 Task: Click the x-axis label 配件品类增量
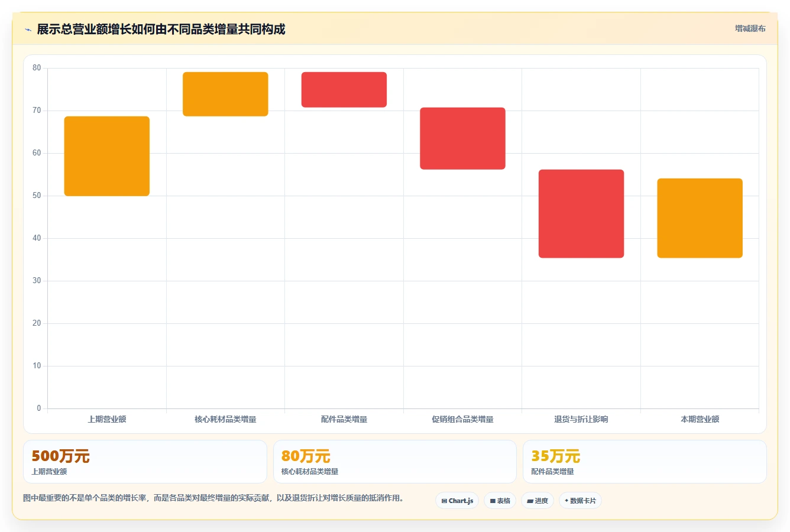point(344,419)
